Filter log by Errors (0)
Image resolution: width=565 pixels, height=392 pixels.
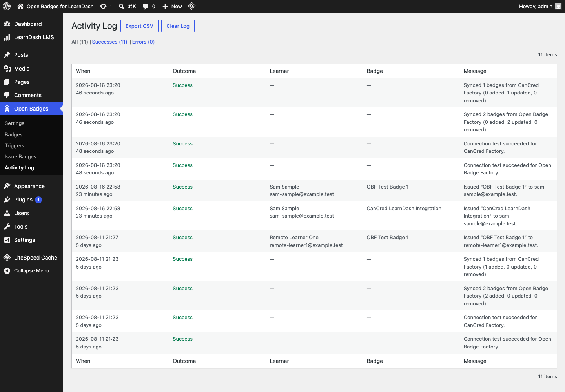[143, 42]
